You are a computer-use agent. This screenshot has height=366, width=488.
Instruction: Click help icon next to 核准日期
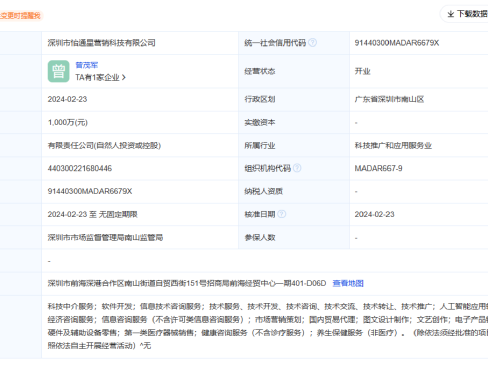pyautogui.click(x=282, y=214)
